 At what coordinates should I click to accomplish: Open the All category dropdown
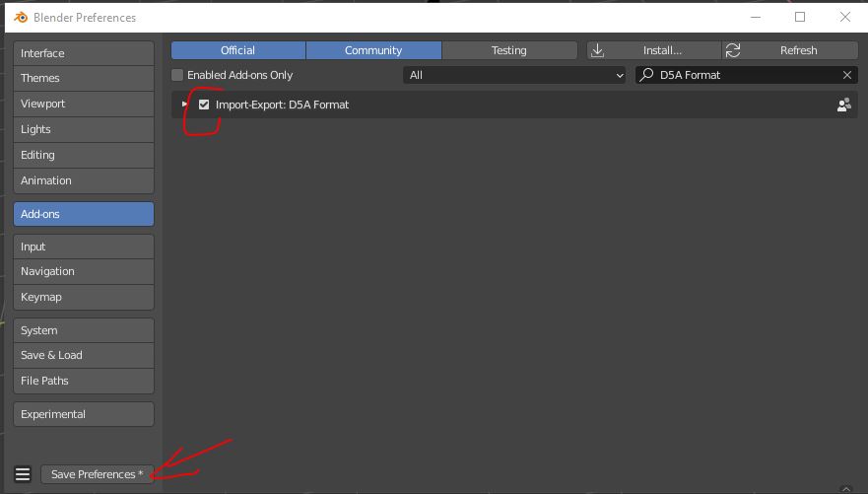[515, 75]
